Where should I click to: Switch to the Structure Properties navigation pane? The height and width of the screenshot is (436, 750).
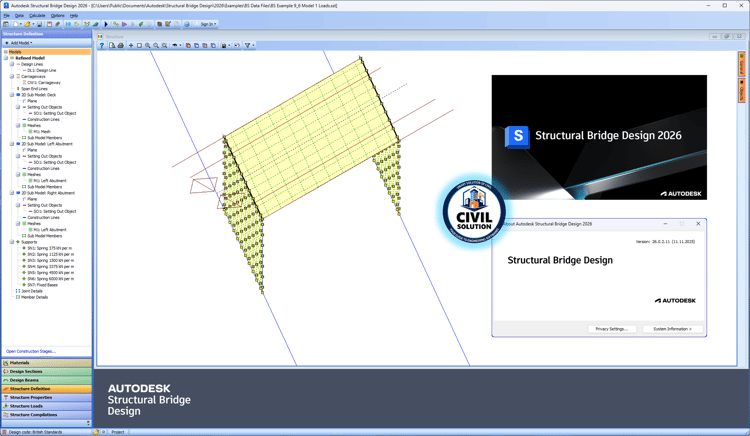click(46, 397)
